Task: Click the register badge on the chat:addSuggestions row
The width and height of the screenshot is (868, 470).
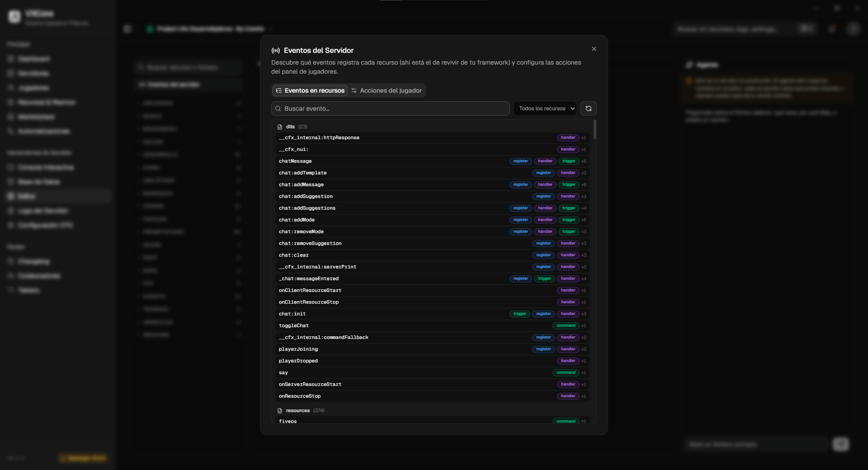Action: click(x=520, y=208)
